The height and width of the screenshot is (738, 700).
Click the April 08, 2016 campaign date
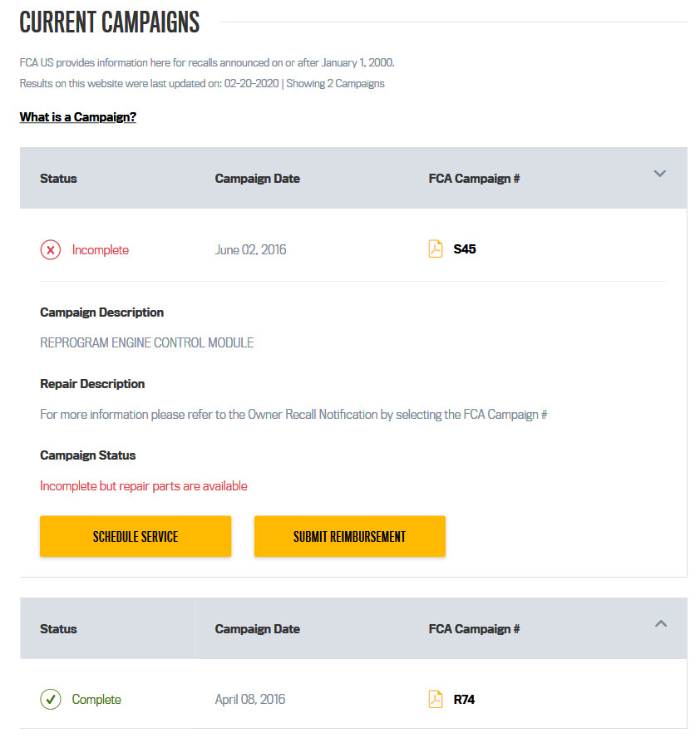click(250, 700)
